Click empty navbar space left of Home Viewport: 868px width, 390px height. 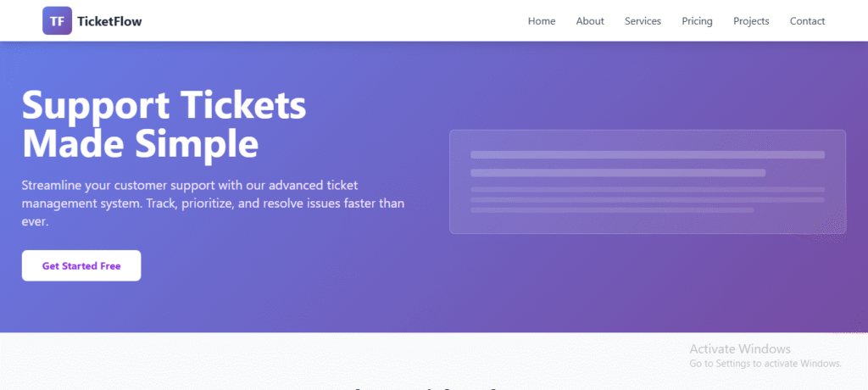pyautogui.click(x=339, y=21)
